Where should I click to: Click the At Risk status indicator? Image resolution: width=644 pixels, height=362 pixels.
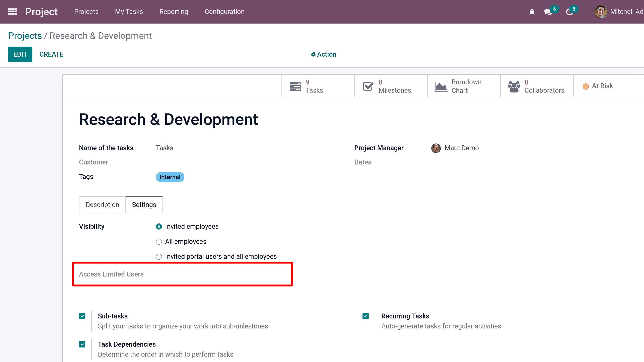coord(598,86)
